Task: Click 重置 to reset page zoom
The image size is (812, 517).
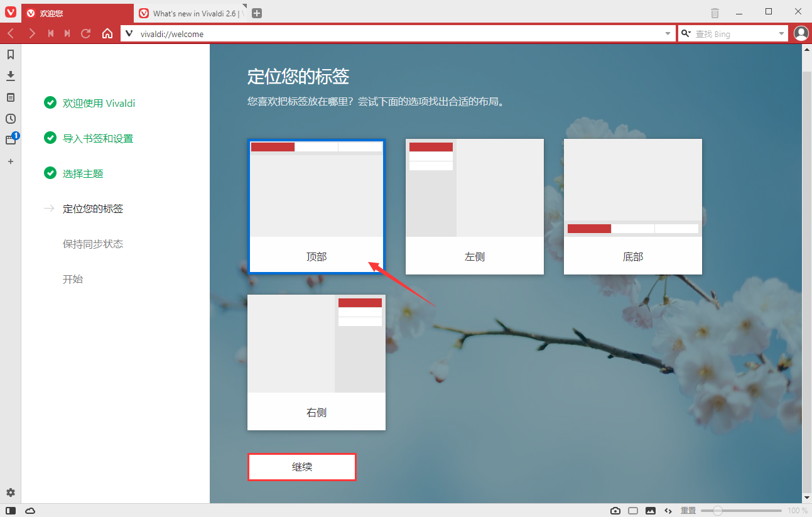Action: point(688,511)
